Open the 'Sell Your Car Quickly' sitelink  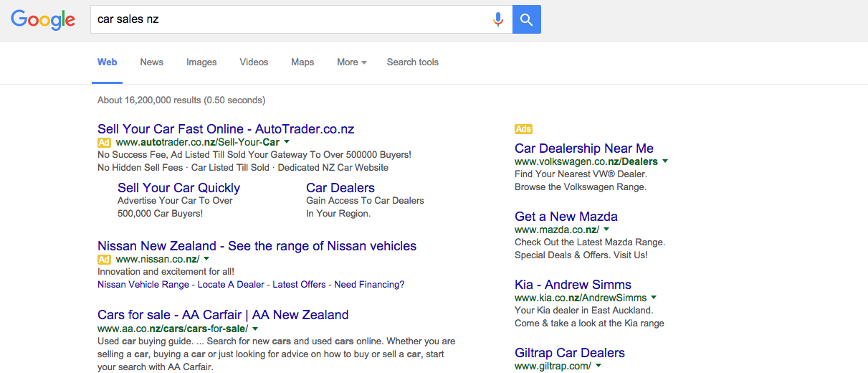(178, 187)
